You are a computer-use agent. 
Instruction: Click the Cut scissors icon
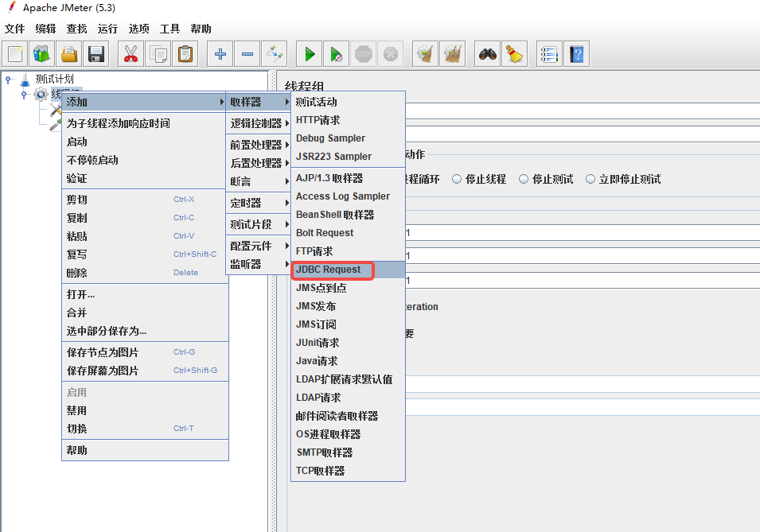131,54
